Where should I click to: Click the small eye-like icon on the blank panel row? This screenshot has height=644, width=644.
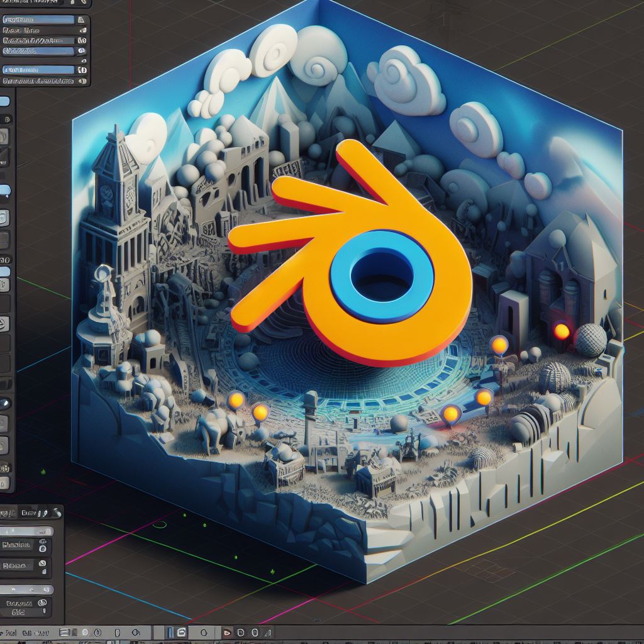(x=84, y=61)
